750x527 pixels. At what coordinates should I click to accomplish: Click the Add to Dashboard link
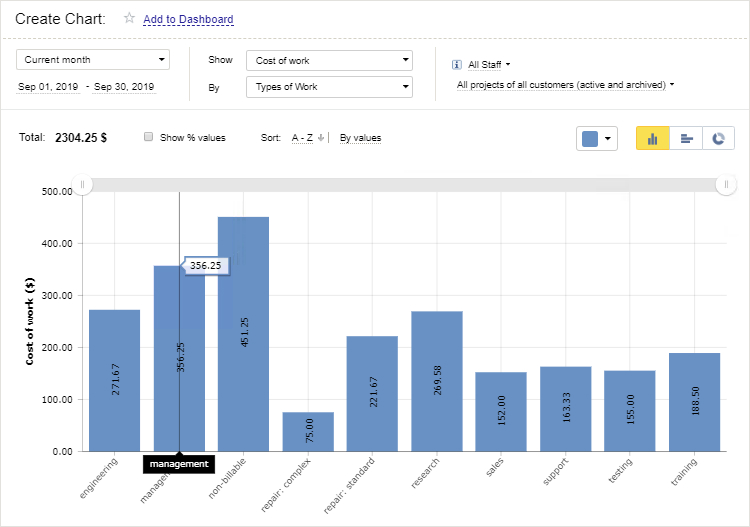(x=188, y=19)
